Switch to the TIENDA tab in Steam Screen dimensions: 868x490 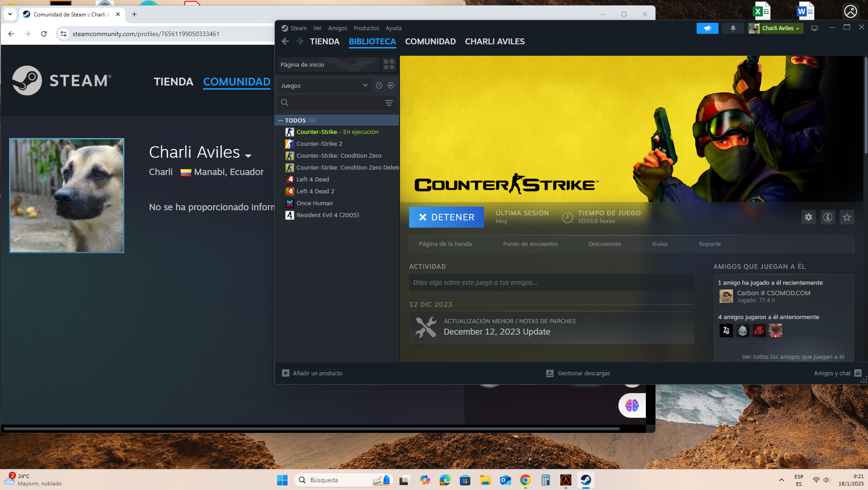pos(325,42)
